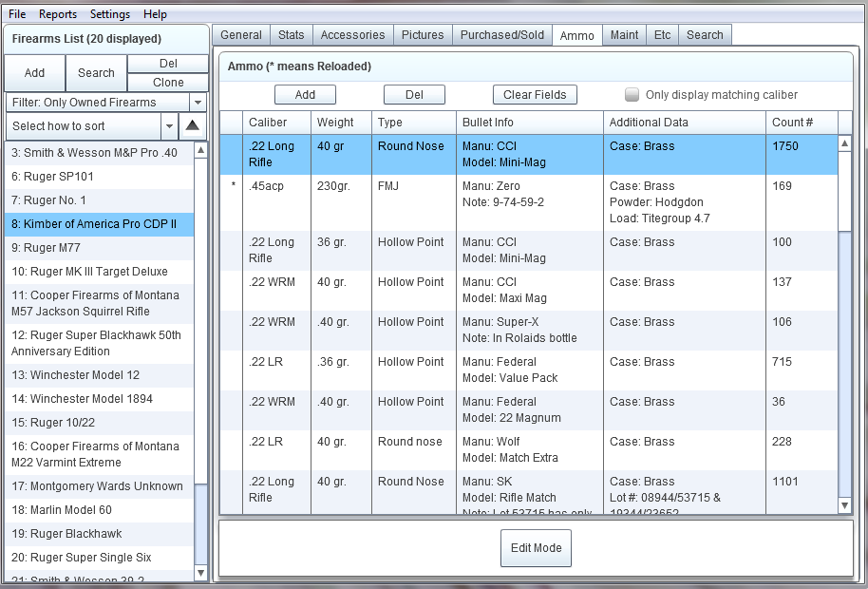Click ammo table scrollbar up arrow

pos(845,143)
